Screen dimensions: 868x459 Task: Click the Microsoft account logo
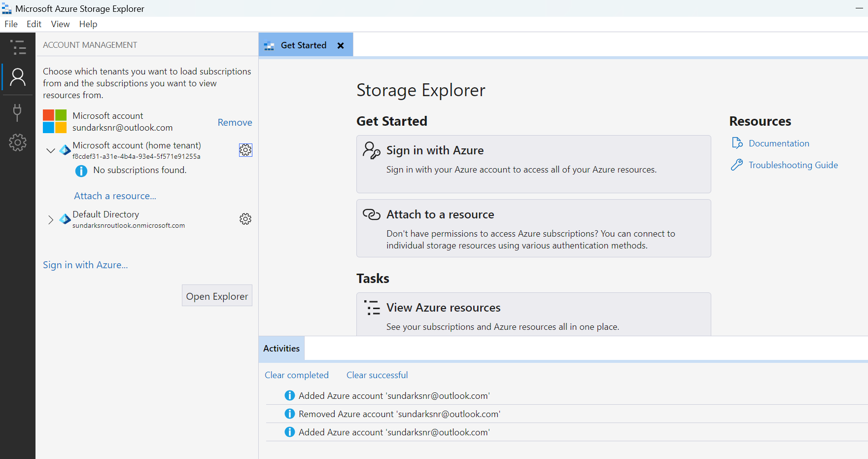(x=55, y=121)
